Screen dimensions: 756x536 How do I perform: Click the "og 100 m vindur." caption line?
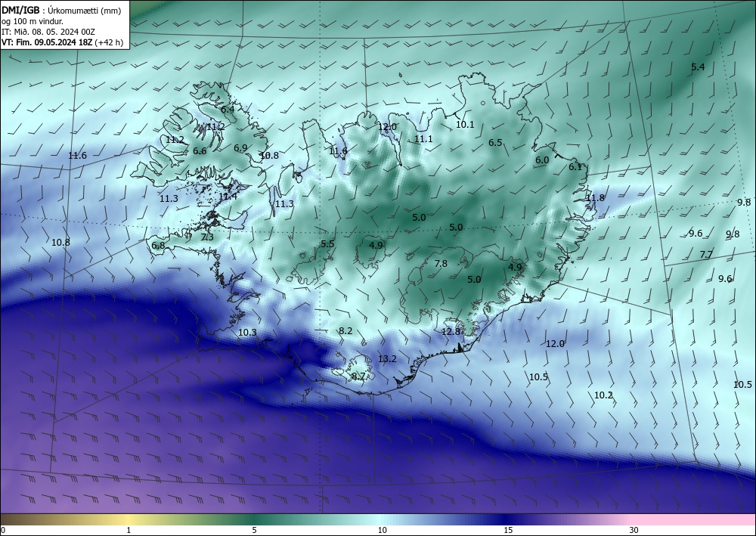click(x=33, y=21)
